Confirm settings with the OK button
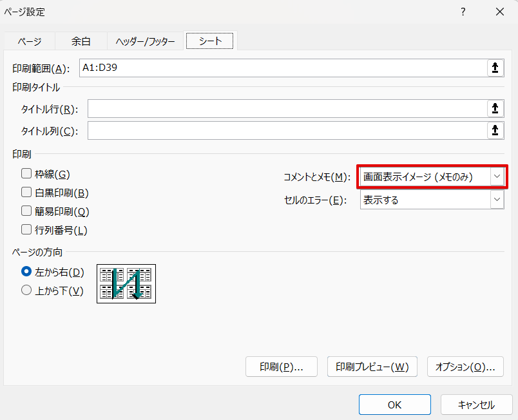The image size is (518, 420). click(x=394, y=405)
